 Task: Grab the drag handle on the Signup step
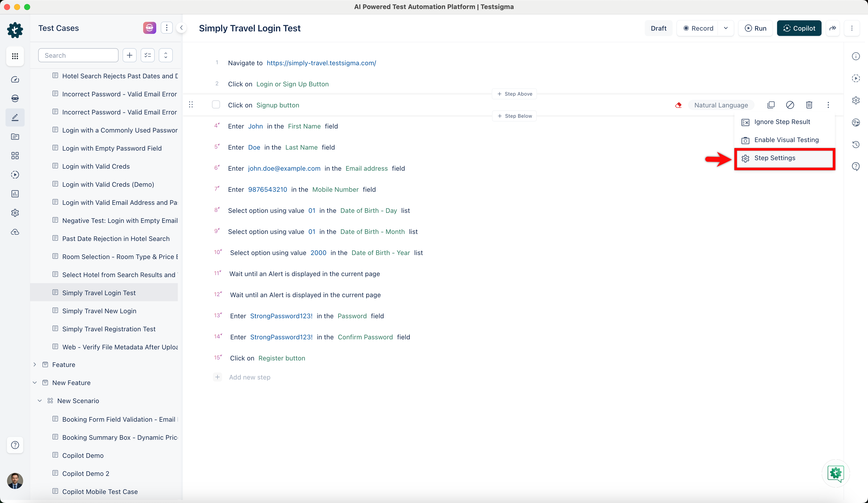191,104
